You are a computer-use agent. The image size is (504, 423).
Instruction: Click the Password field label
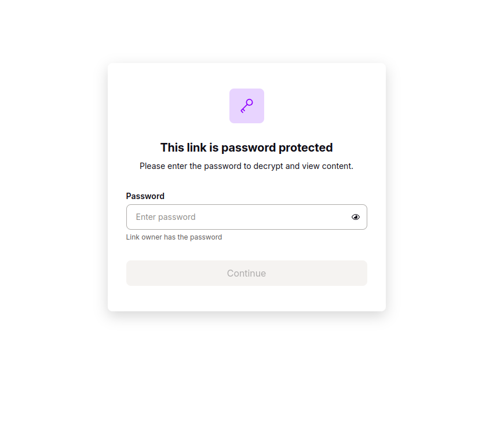click(145, 196)
